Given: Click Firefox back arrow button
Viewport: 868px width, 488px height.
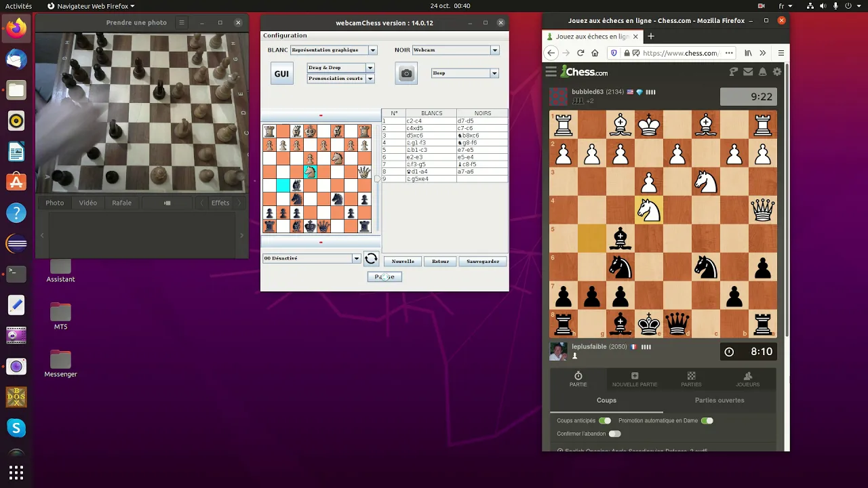Looking at the screenshot, I should [x=551, y=53].
